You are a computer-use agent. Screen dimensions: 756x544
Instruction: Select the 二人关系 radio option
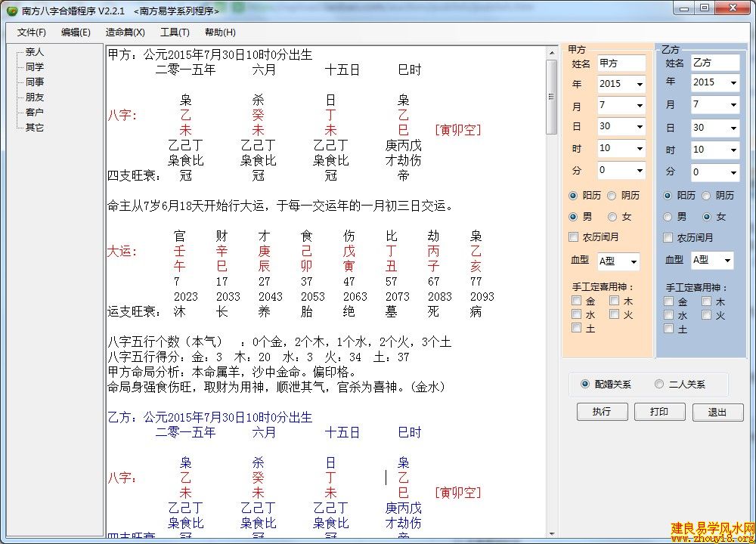[x=659, y=384]
